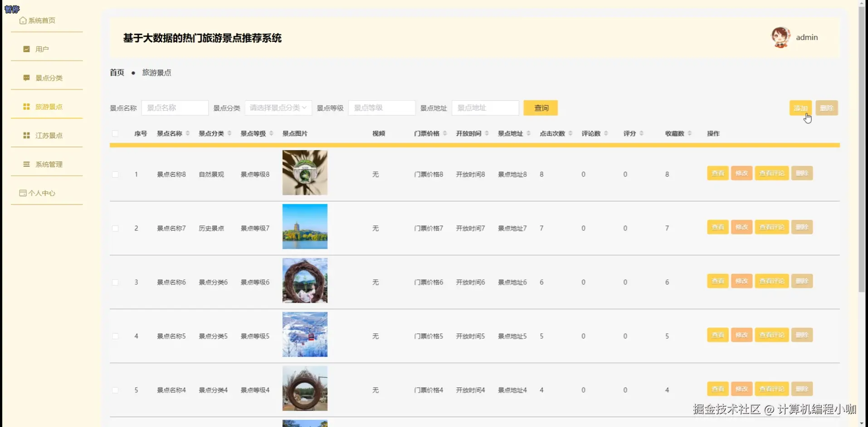The image size is (868, 427).
Task: Select the 系统首页 home icon in sidebar
Action: (23, 20)
